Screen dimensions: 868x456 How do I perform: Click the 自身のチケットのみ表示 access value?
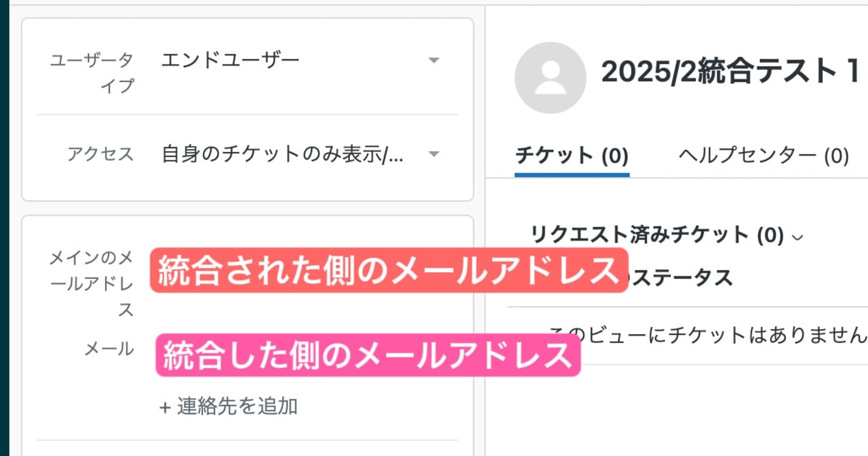click(282, 154)
